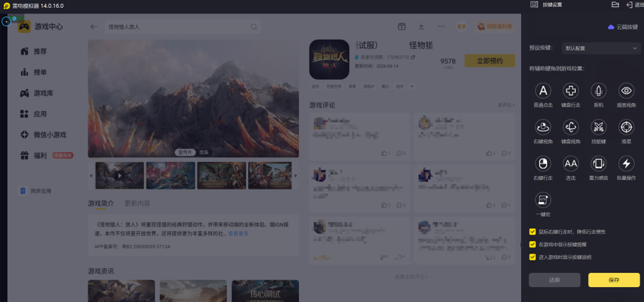Click the 开放世界 tag

tap(334, 87)
